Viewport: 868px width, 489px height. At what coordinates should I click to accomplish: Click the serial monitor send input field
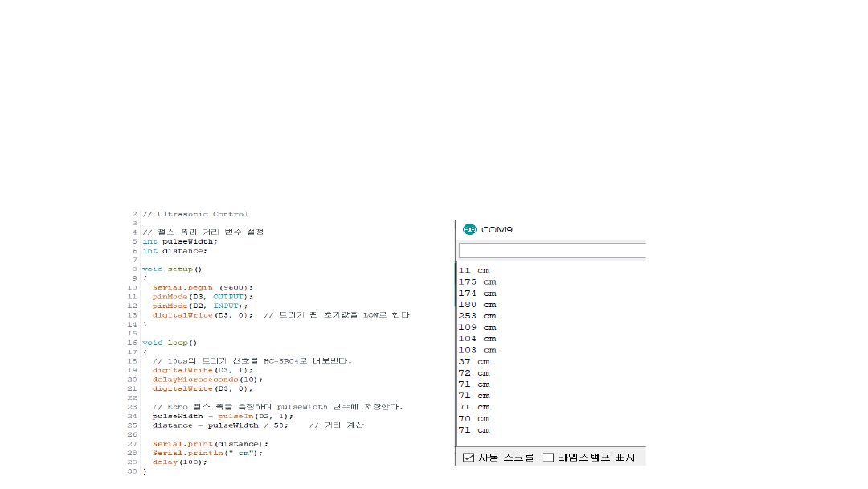(551, 250)
